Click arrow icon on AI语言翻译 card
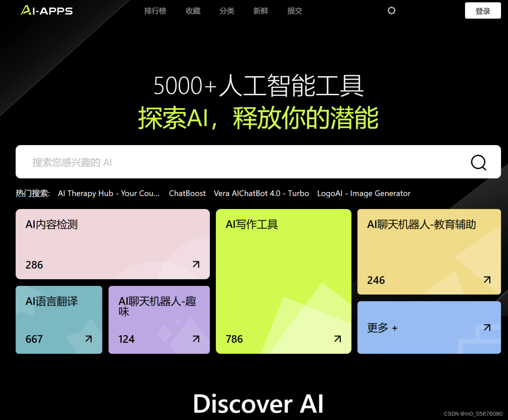Screen dimensions: 508x420 pyautogui.click(x=89, y=339)
